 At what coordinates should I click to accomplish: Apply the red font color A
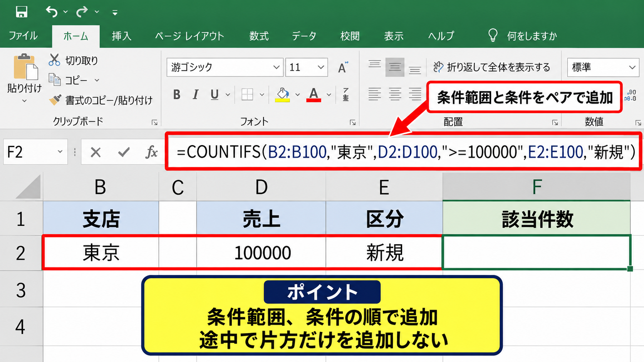pyautogui.click(x=314, y=95)
